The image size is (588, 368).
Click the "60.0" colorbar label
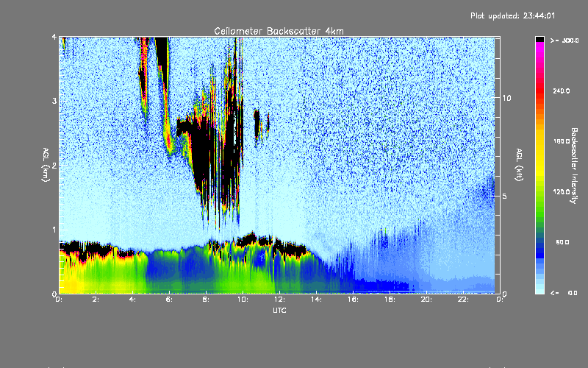click(562, 242)
